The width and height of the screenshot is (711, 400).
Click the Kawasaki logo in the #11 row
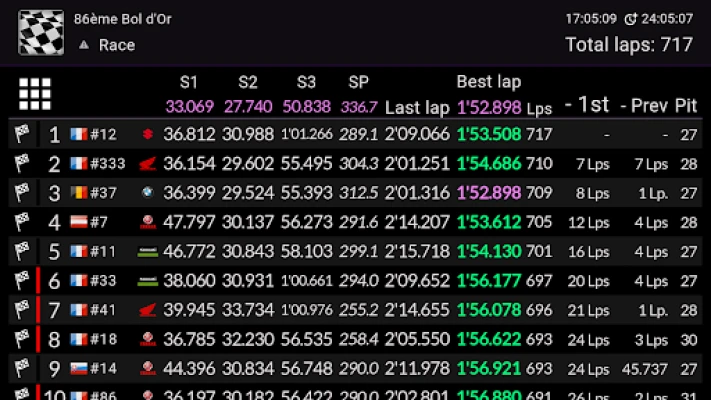147,252
